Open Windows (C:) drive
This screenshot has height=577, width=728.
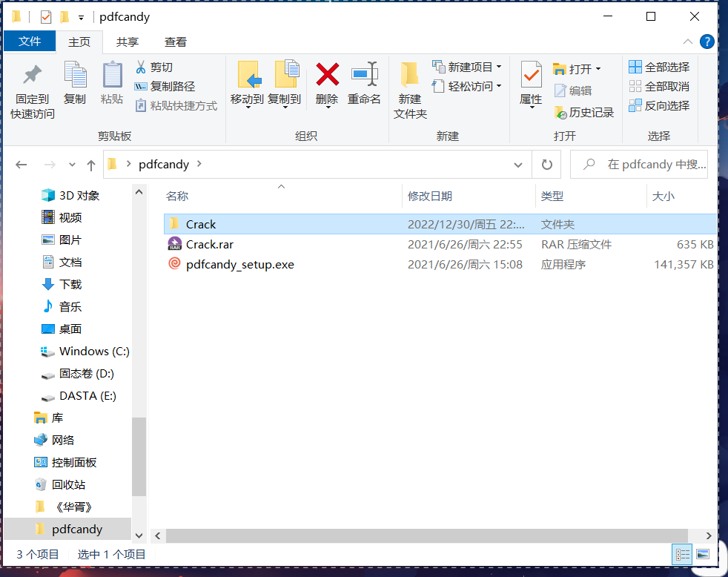85,352
